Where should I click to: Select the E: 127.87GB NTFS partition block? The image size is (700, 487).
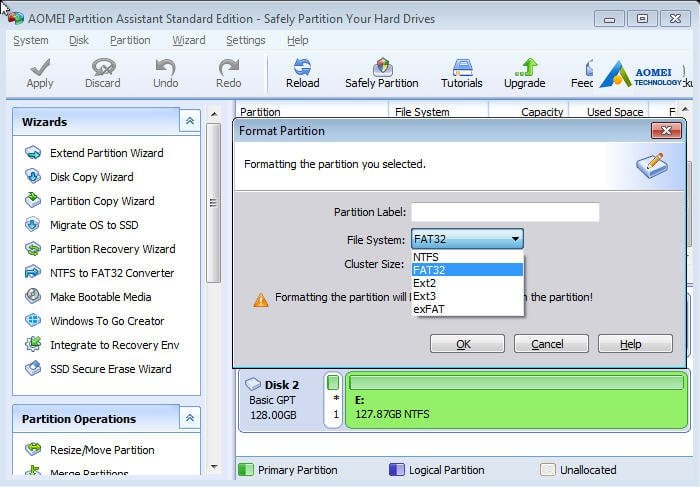[516, 400]
